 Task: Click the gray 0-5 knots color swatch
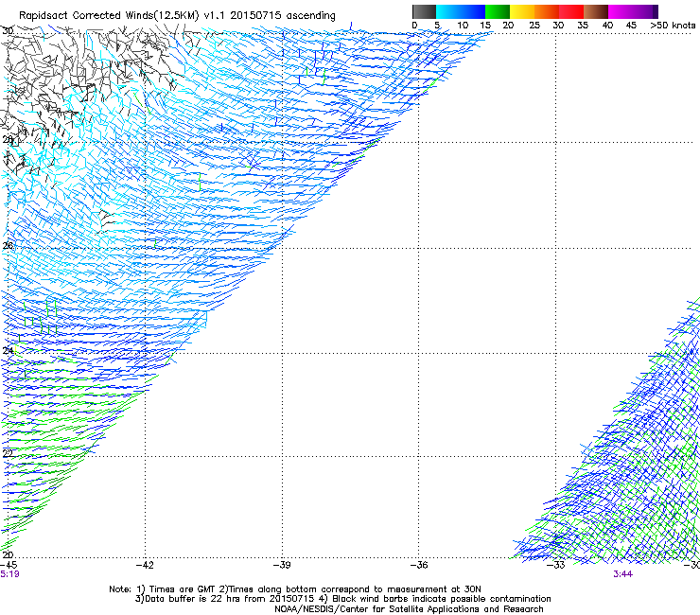[x=424, y=11]
